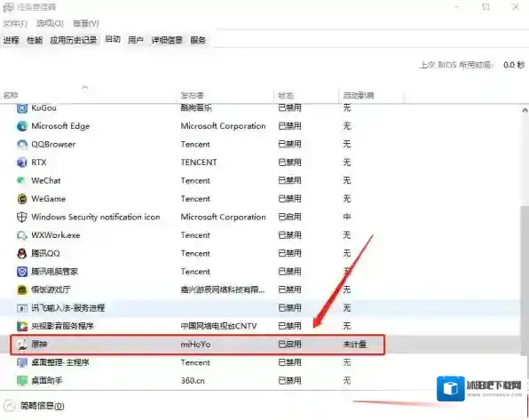Select the 原神 row name
The width and height of the screenshot is (529, 420).
click(39, 345)
